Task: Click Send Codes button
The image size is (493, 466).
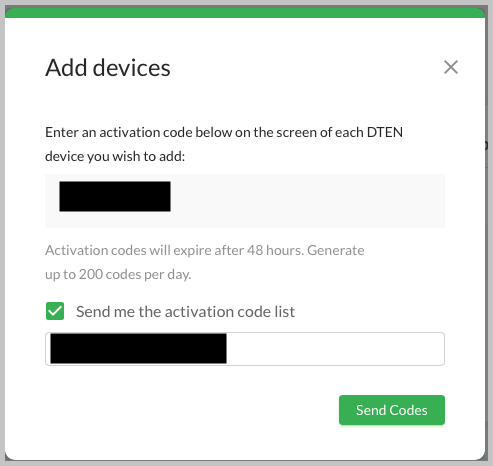Action: coord(392,410)
